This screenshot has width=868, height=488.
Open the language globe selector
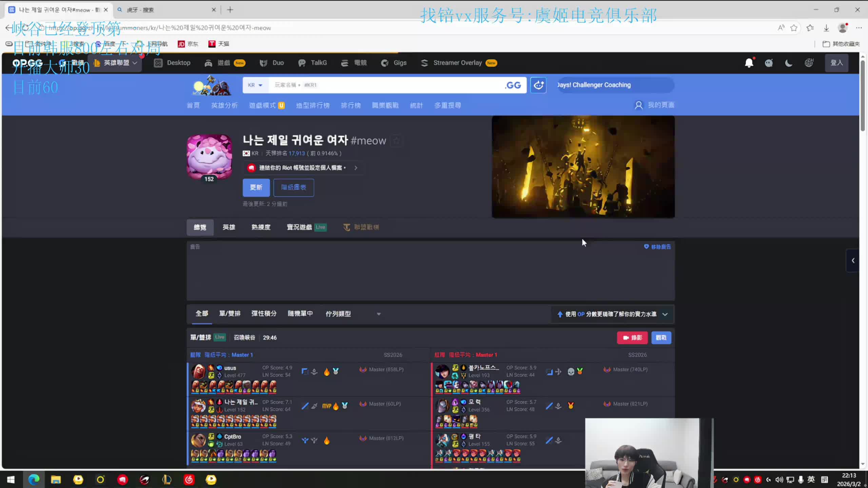click(x=809, y=63)
